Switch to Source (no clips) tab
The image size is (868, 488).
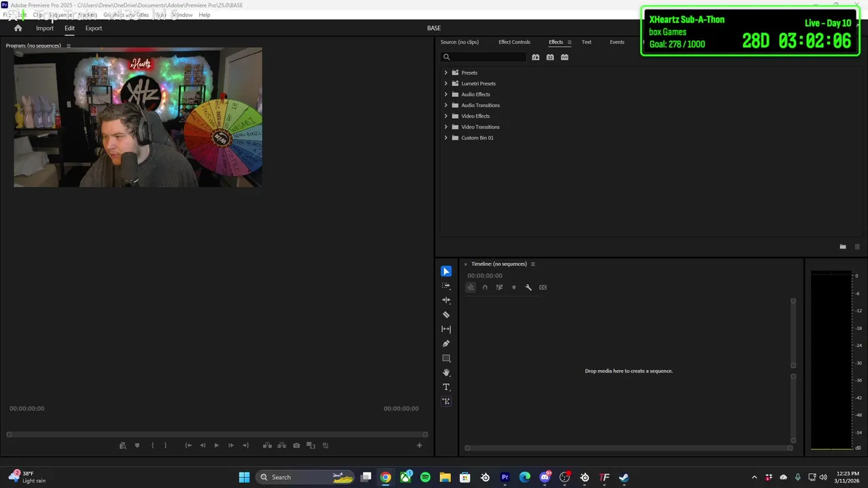tap(460, 42)
